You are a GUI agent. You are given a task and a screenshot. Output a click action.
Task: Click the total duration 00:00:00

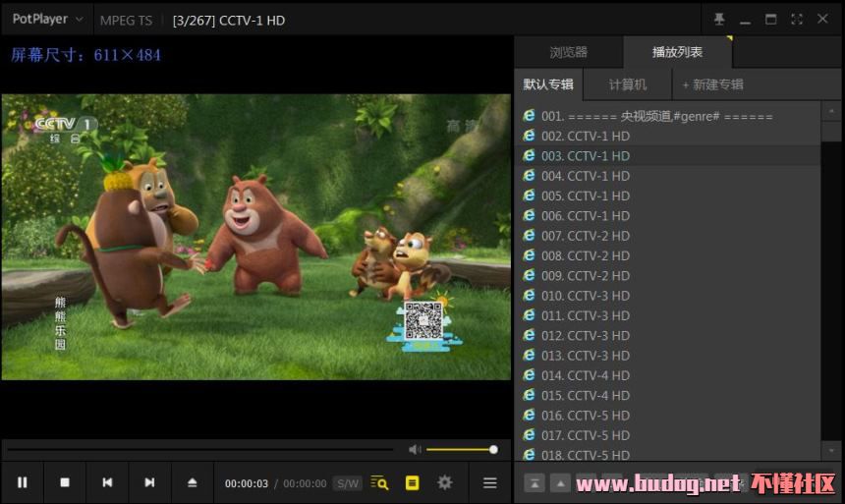(305, 483)
